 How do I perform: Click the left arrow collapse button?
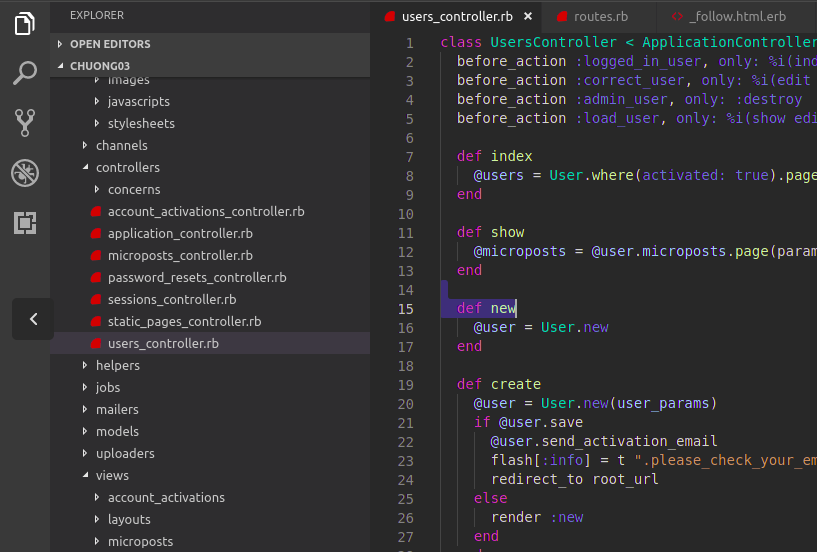(33, 319)
